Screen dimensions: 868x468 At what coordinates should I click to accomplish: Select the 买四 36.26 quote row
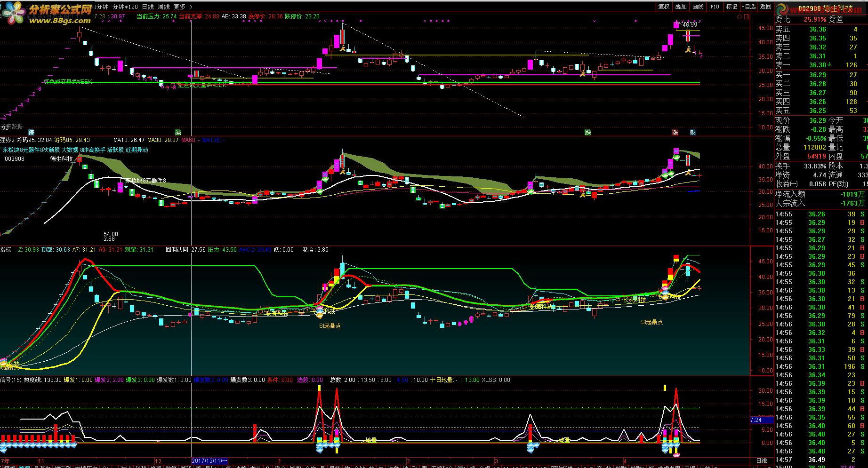(821, 102)
